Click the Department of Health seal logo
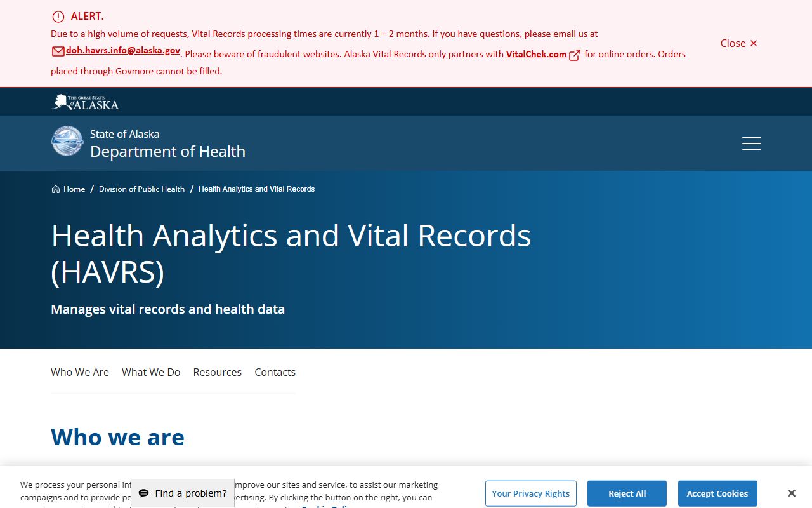This screenshot has height=508, width=812. [x=67, y=141]
